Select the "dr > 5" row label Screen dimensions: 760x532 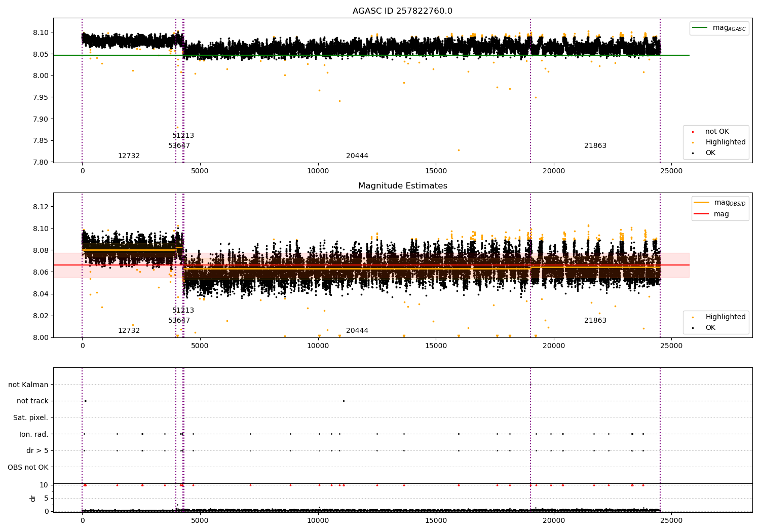point(37,450)
